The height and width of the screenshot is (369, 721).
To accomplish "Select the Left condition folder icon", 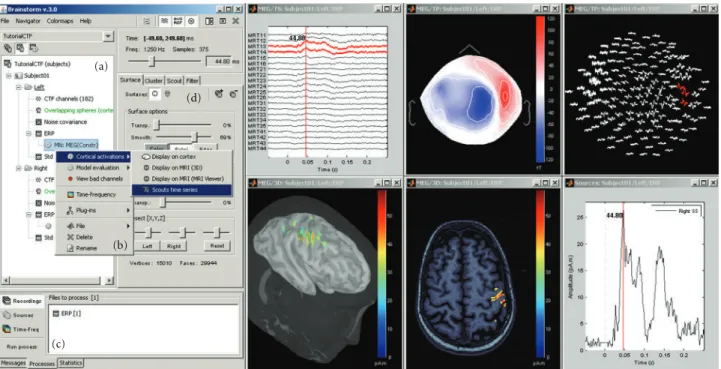I will (x=29, y=87).
